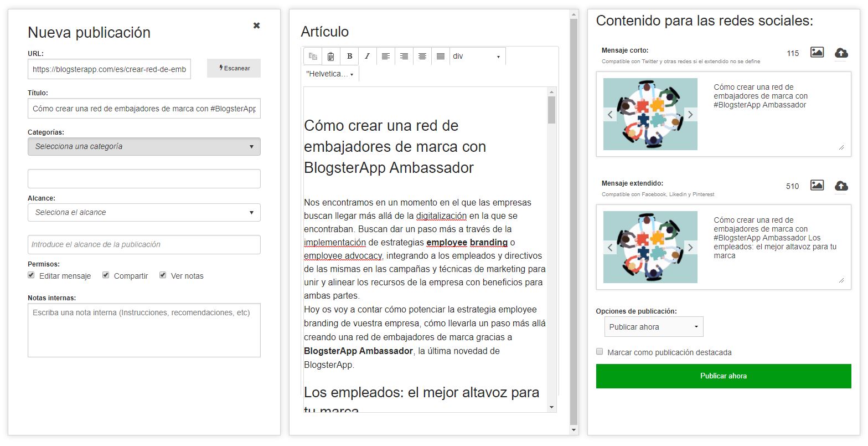Uncheck the Compartir permission
This screenshot has height=446, width=868.
click(106, 275)
